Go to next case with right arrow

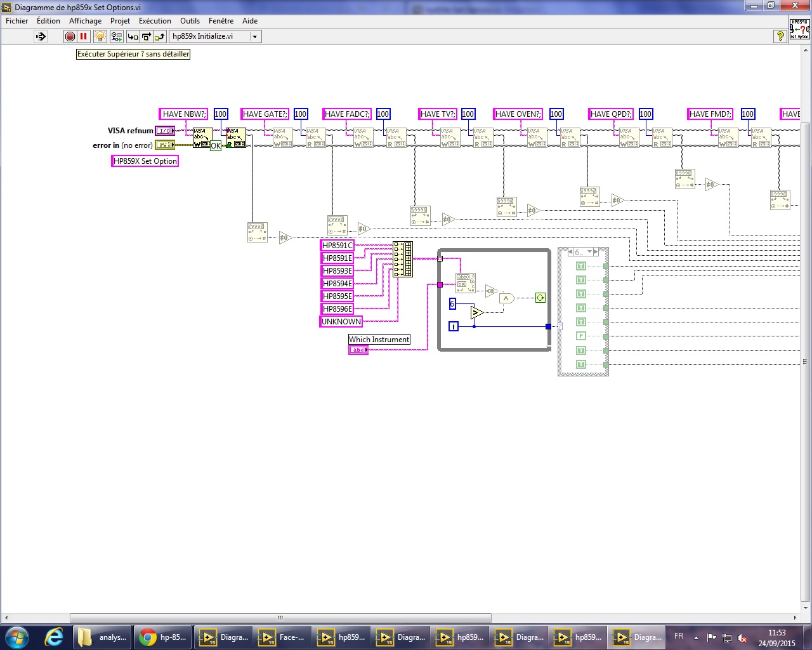[596, 252]
